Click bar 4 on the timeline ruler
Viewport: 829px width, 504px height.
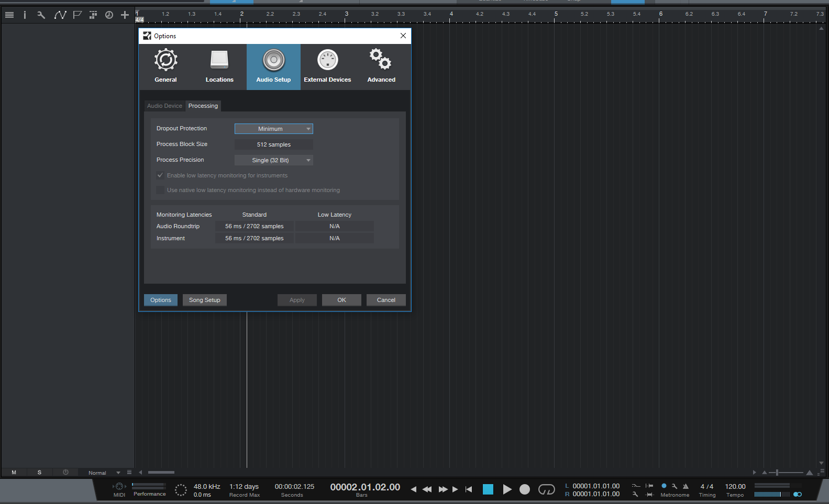click(x=451, y=14)
